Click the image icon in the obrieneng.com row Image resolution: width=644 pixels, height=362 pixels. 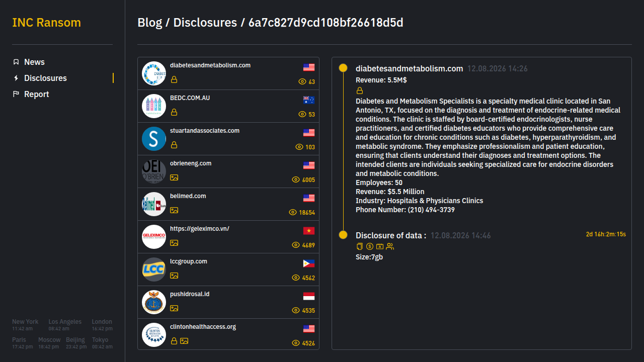click(174, 177)
